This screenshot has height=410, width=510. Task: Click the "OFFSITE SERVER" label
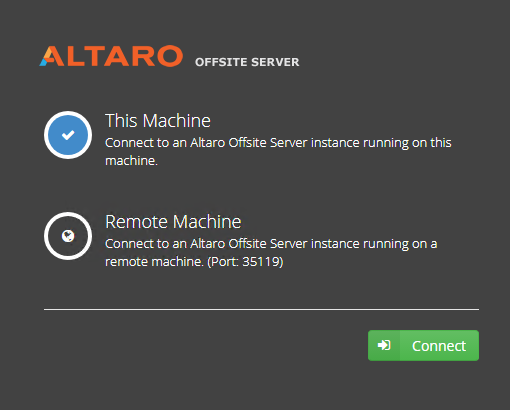point(247,62)
